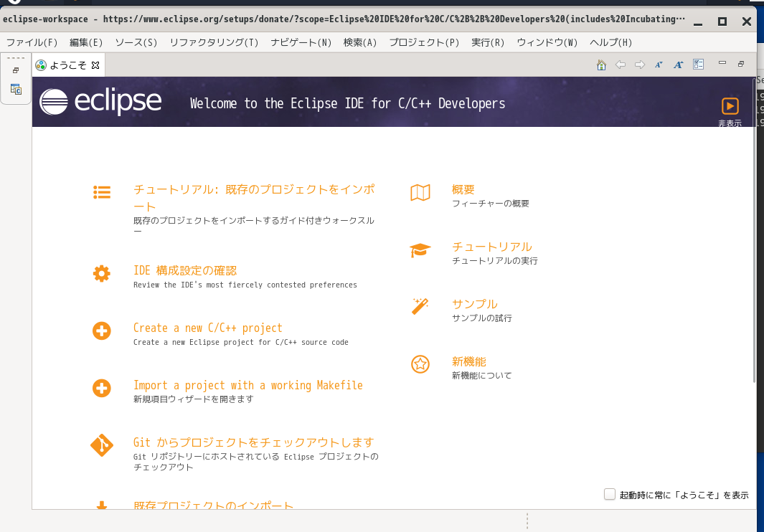Click the text "チュートリアルの実行"
Image resolution: width=764 pixels, height=532 pixels.
tap(495, 261)
